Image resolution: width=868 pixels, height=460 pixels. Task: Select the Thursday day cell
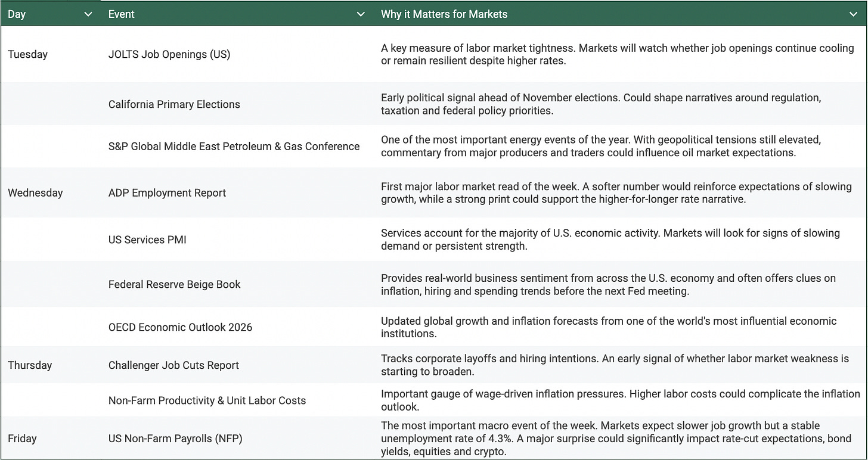[x=30, y=365]
